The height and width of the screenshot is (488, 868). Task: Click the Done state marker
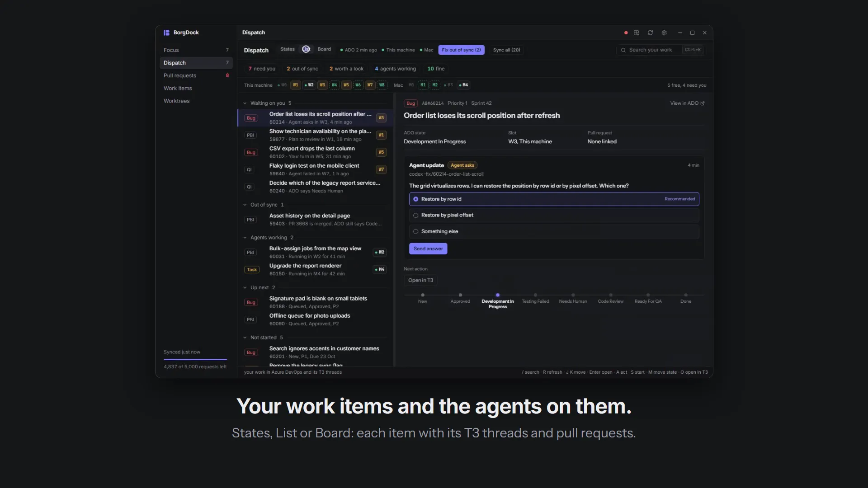coord(686,295)
